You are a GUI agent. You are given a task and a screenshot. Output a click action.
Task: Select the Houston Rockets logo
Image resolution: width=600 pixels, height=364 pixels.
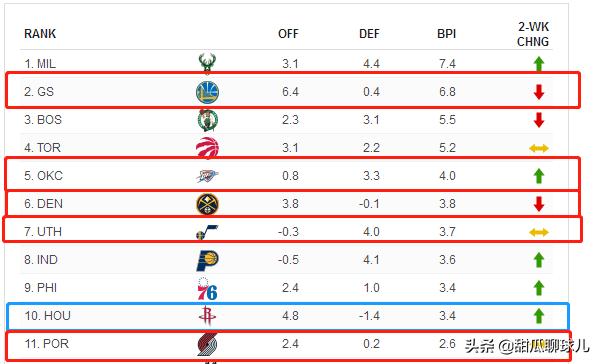click(x=207, y=315)
